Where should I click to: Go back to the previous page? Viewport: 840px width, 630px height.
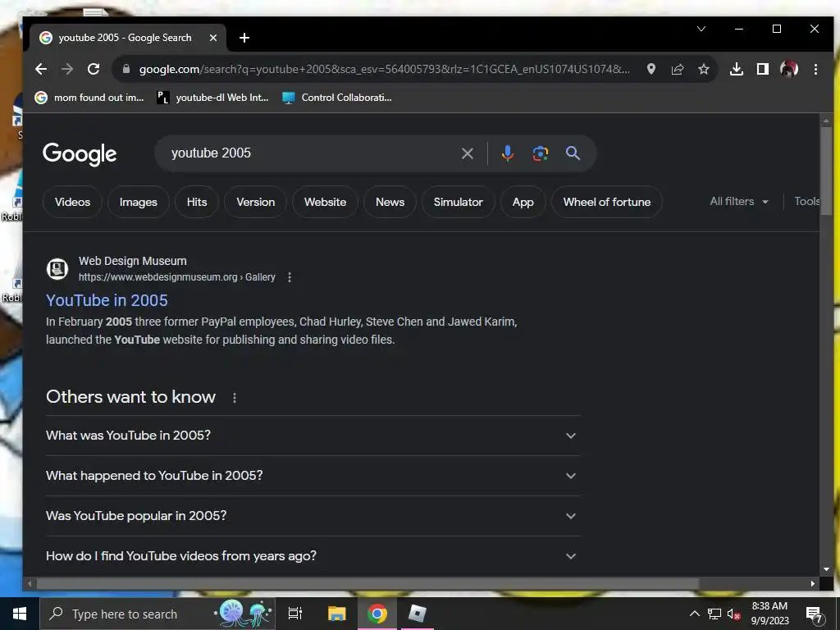click(41, 69)
